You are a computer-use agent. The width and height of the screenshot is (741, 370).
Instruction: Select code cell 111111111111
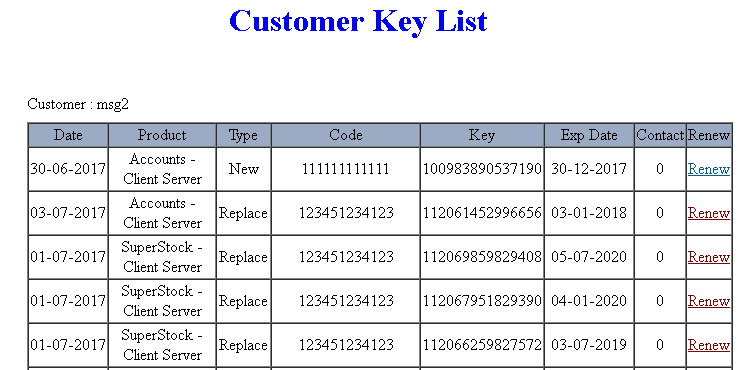pyautogui.click(x=345, y=169)
